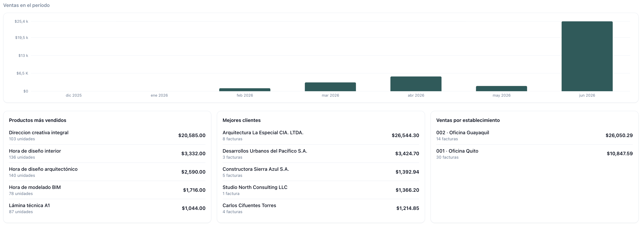Click the $20,585.00 amount
The height and width of the screenshot is (230, 644).
[192, 135]
